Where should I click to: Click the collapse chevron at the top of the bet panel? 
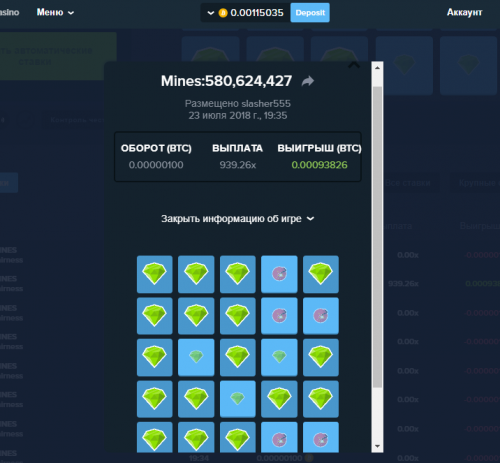click(x=354, y=65)
